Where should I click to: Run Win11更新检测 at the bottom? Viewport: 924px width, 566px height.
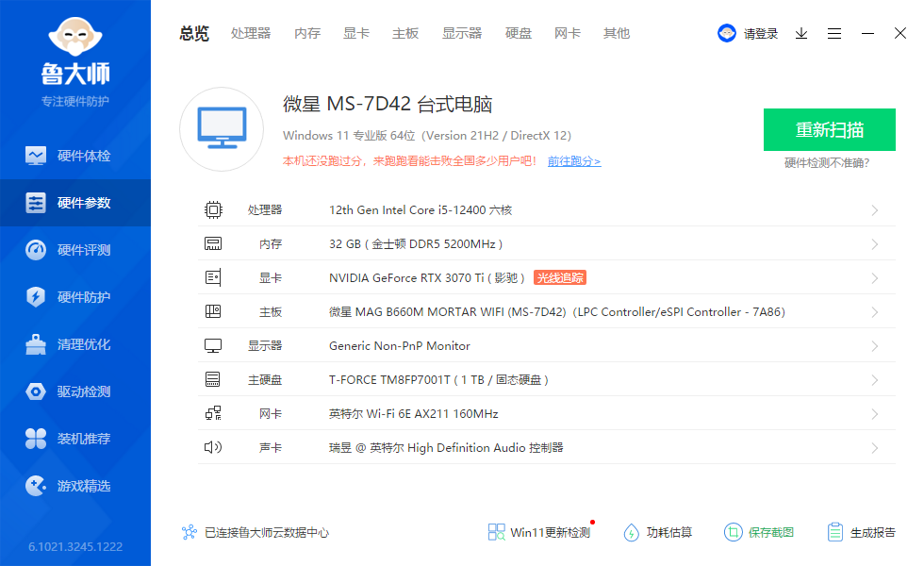coord(537,532)
